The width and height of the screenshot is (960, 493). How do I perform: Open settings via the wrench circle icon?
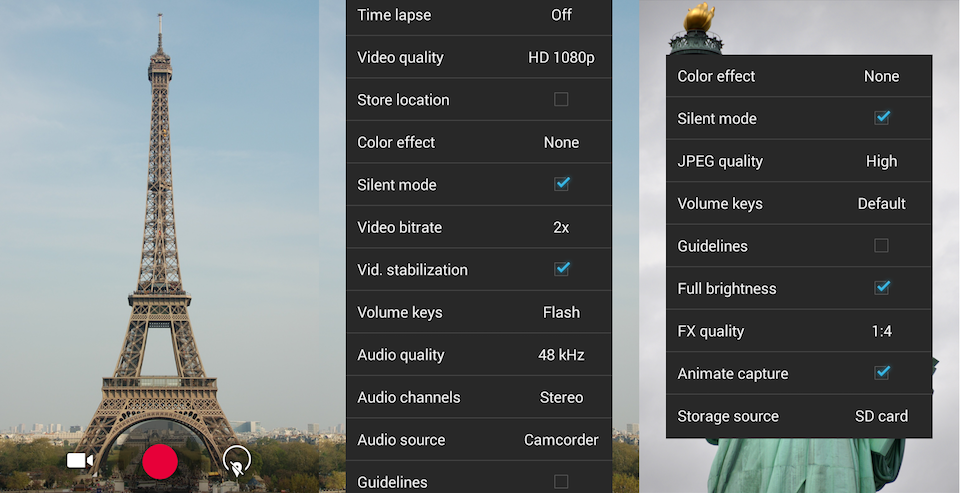[x=237, y=461]
